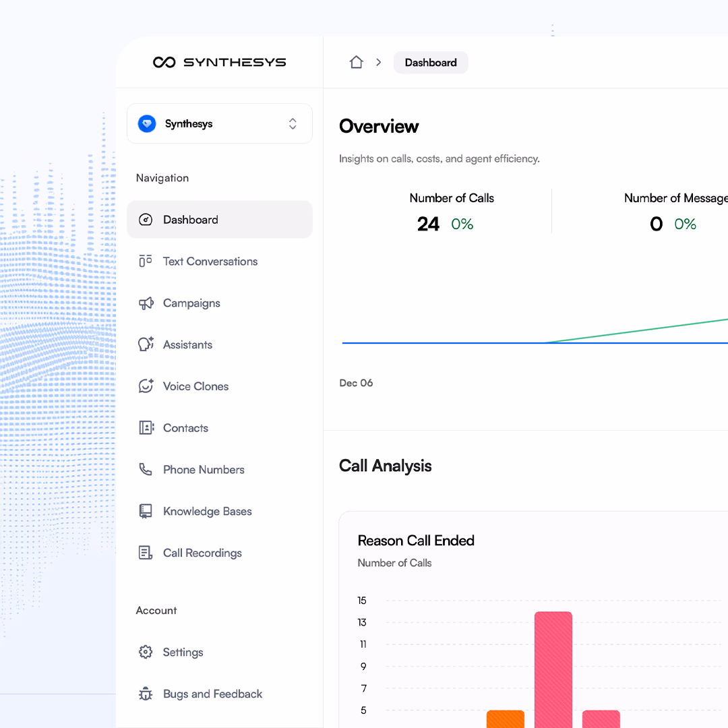Viewport: 728px width, 728px height.
Task: Click the Call Recordings icon
Action: point(146,553)
